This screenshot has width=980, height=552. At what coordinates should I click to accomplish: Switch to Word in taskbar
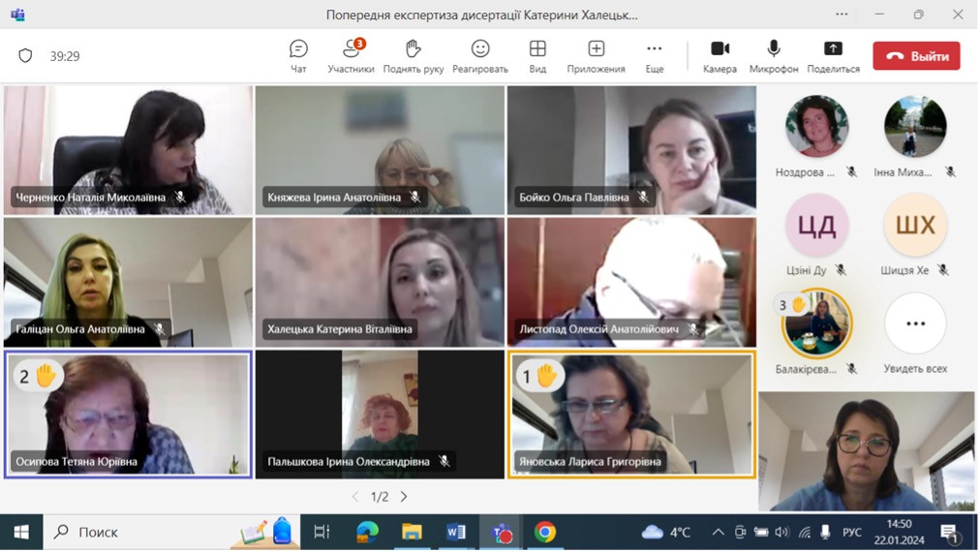click(456, 532)
